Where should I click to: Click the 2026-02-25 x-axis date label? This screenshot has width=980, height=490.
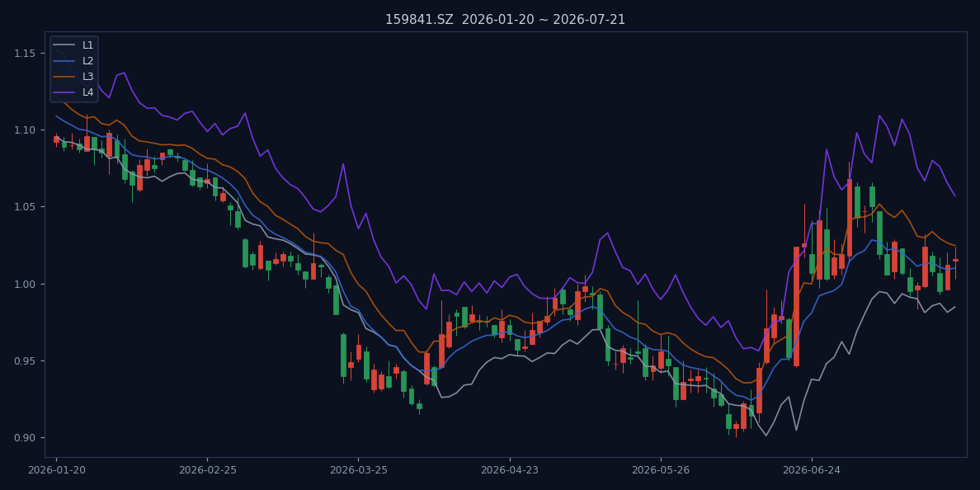point(208,470)
